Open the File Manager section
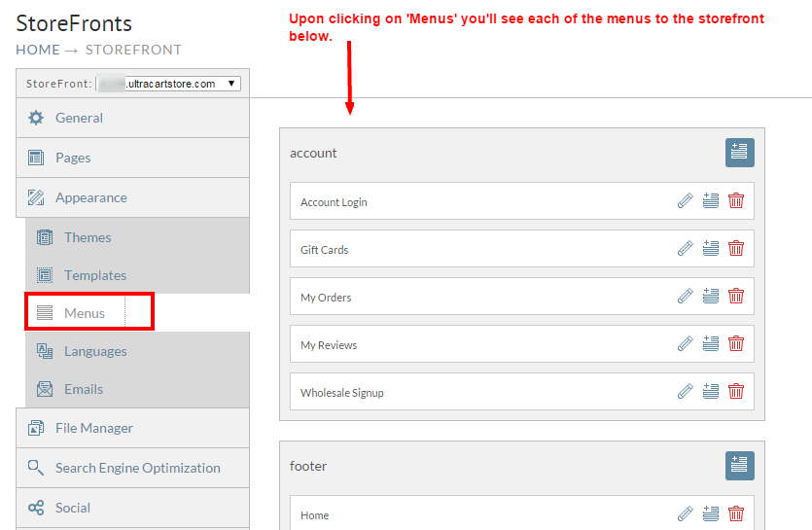Image resolution: width=812 pixels, height=530 pixels. click(132, 428)
